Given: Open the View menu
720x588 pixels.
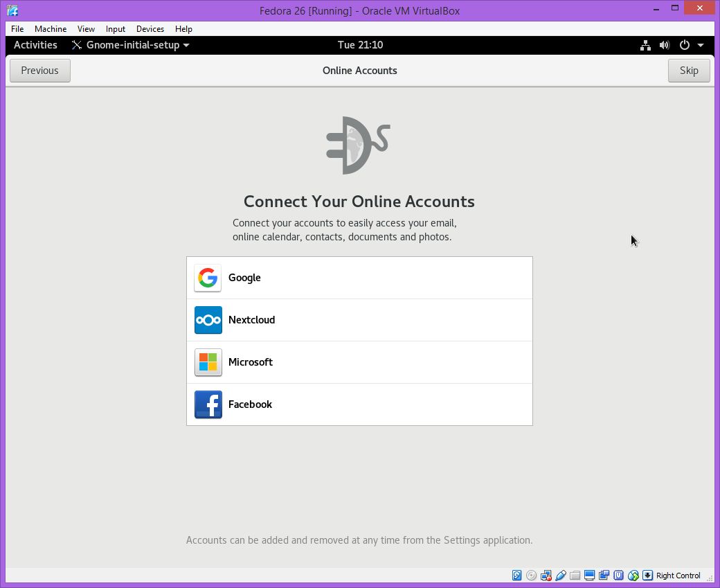Looking at the screenshot, I should [x=86, y=29].
